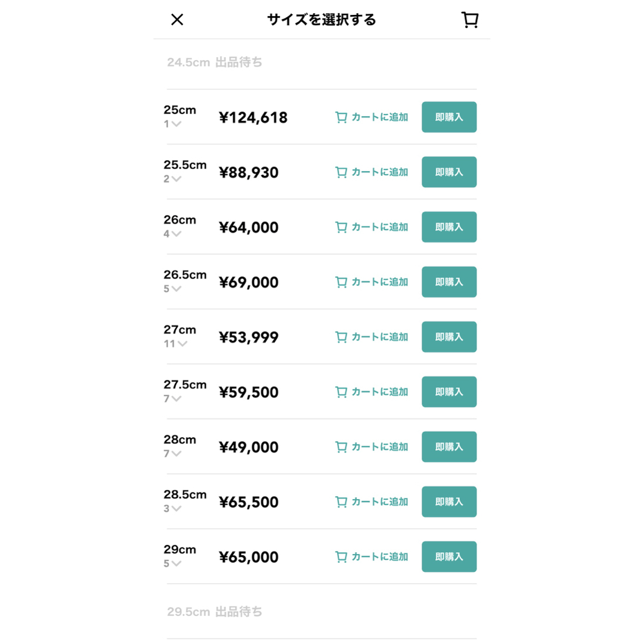Add the 27cm size to cart
The height and width of the screenshot is (644, 644).
tap(371, 337)
